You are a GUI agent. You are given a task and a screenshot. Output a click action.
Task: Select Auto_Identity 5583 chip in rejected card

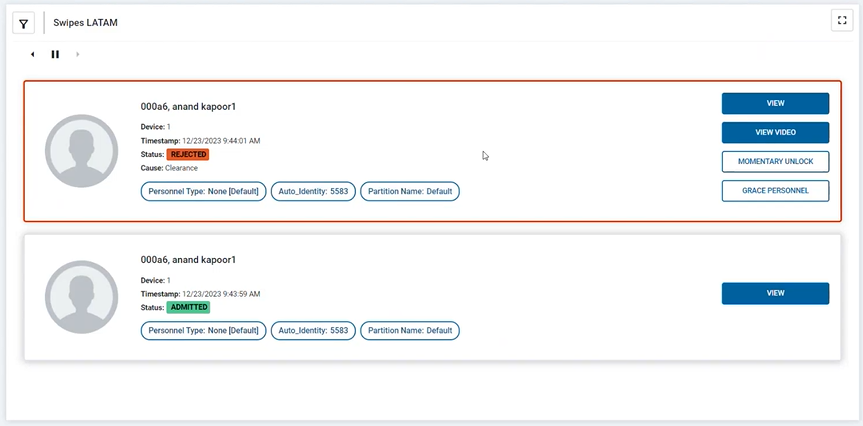point(313,191)
